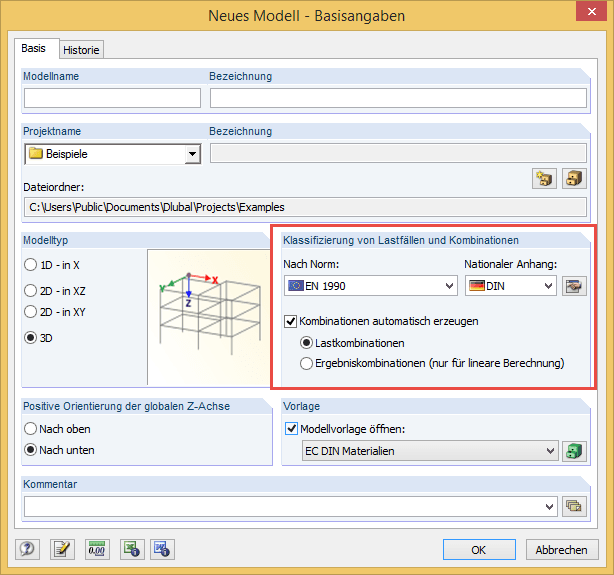The height and width of the screenshot is (575, 614).
Task: Click the help question mark icon
Action: (x=27, y=549)
